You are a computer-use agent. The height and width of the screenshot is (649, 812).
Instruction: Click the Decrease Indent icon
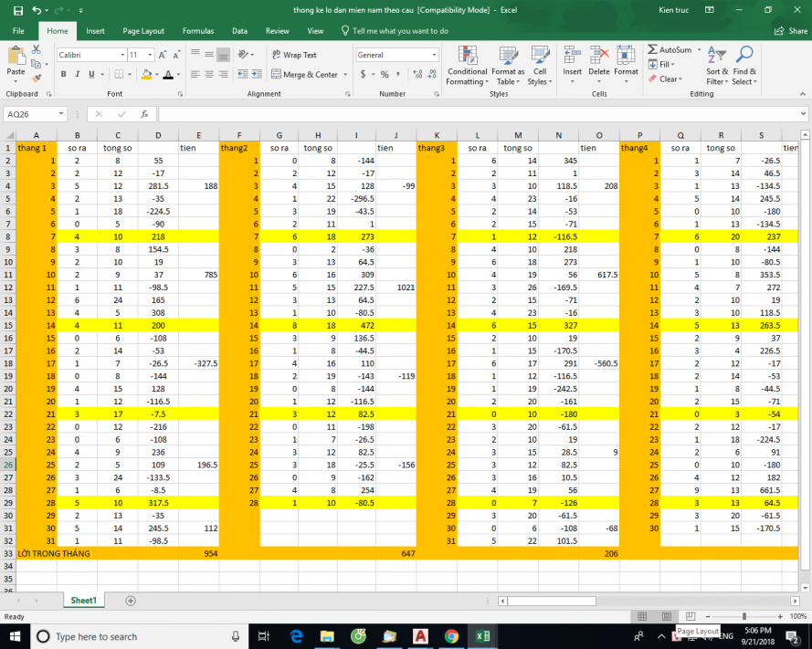click(242, 75)
